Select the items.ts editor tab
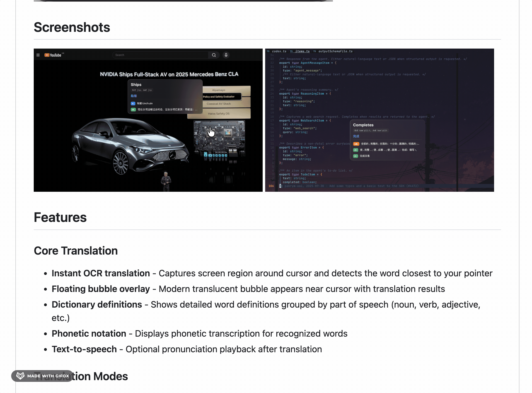This screenshot has height=393, width=532. click(x=302, y=51)
